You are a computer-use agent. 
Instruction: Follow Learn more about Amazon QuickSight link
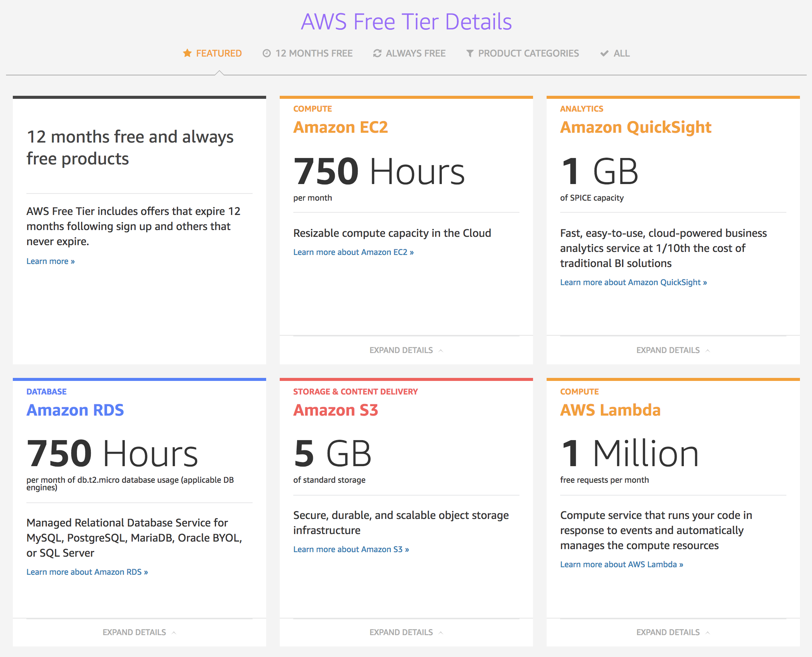click(633, 282)
